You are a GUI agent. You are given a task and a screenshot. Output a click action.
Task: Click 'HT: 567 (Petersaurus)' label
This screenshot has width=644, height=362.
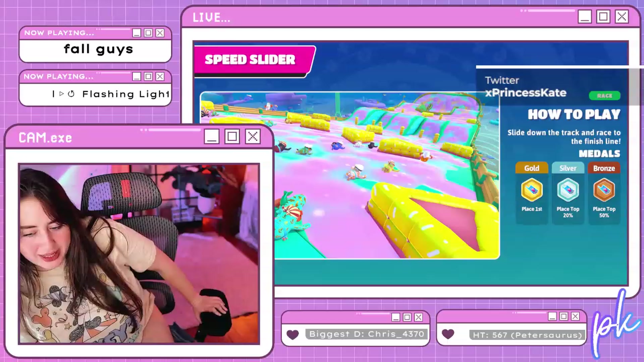(527, 335)
